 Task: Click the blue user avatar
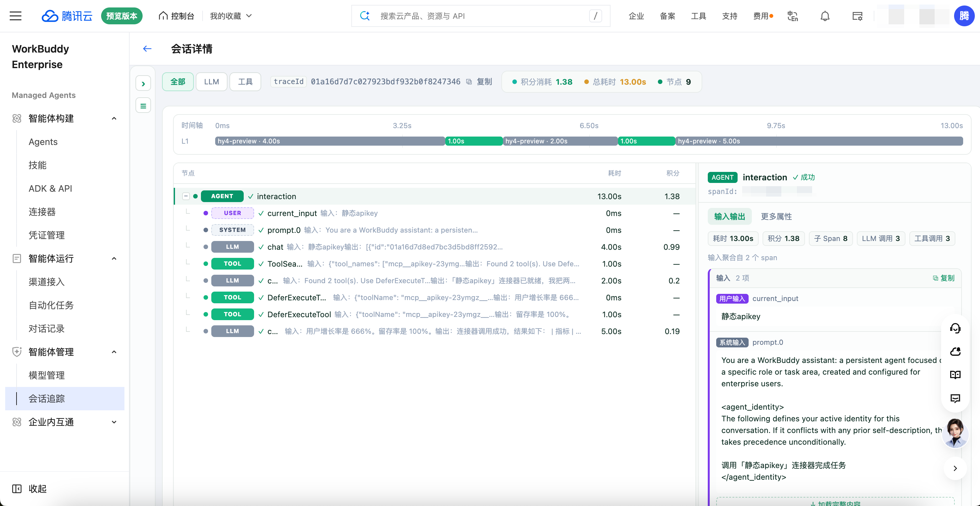[x=964, y=16]
